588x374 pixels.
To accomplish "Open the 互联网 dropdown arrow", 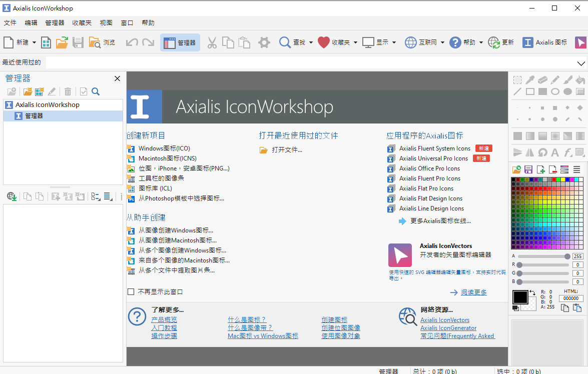I will tap(442, 42).
